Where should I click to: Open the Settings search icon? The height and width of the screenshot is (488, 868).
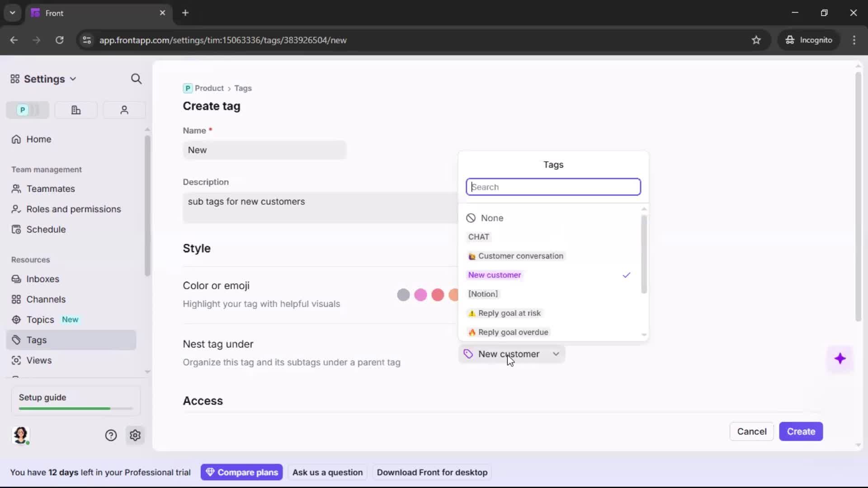coord(137,79)
